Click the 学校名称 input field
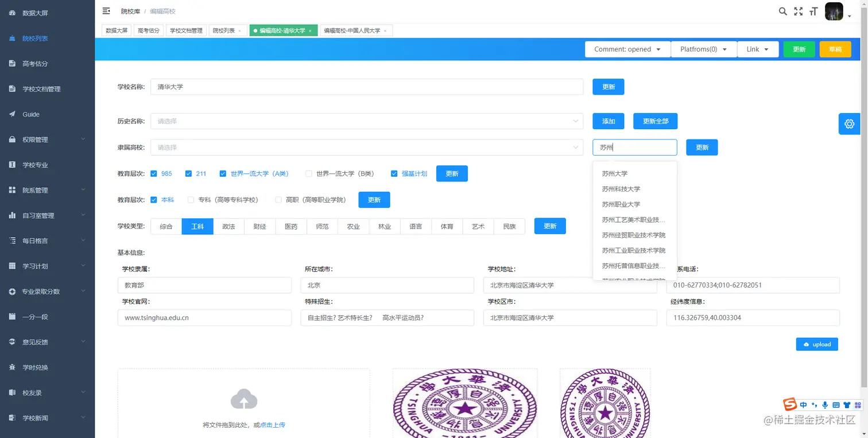The image size is (868, 438). click(367, 87)
